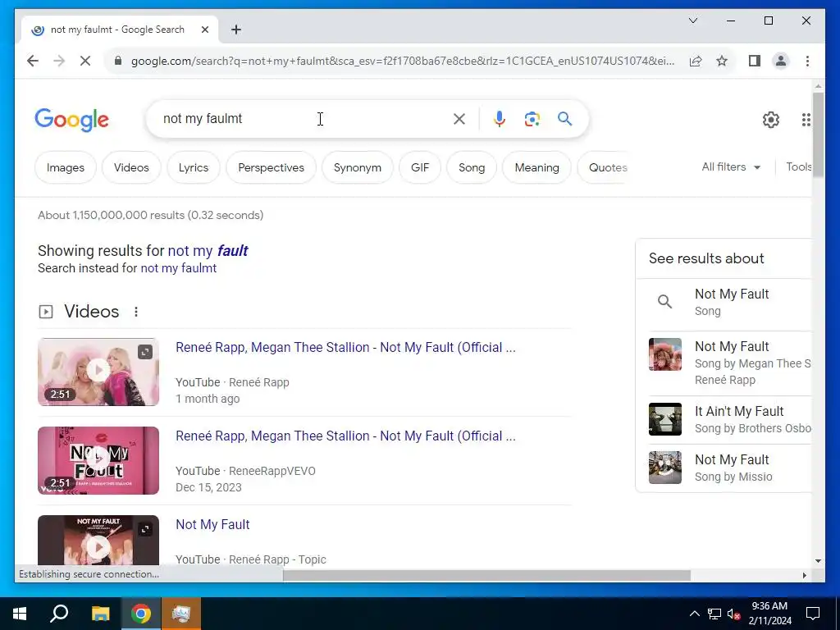Click corrected 'not my fault' link
840x630 pixels.
coord(208,250)
